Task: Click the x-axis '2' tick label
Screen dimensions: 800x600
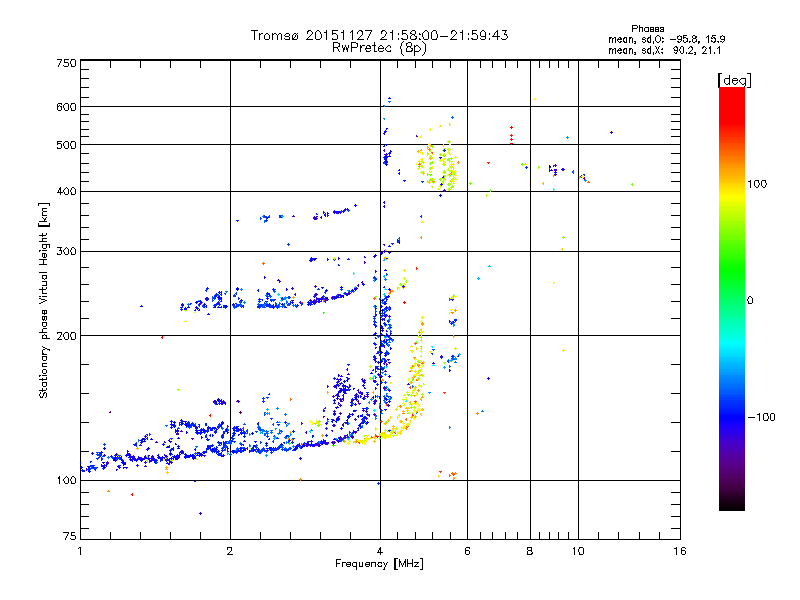Action: [230, 551]
